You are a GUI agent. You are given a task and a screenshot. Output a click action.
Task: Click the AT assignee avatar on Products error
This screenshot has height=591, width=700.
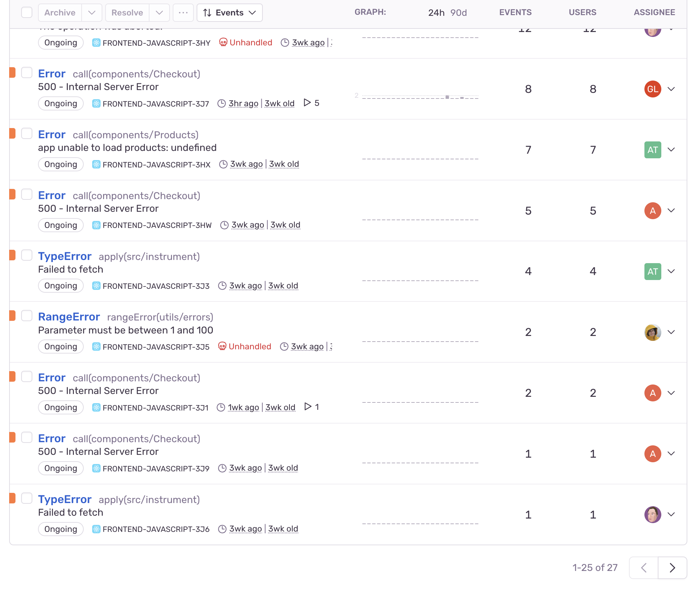(653, 150)
